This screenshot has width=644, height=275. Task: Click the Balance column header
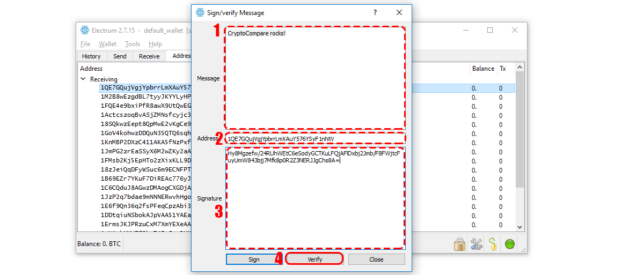point(483,69)
